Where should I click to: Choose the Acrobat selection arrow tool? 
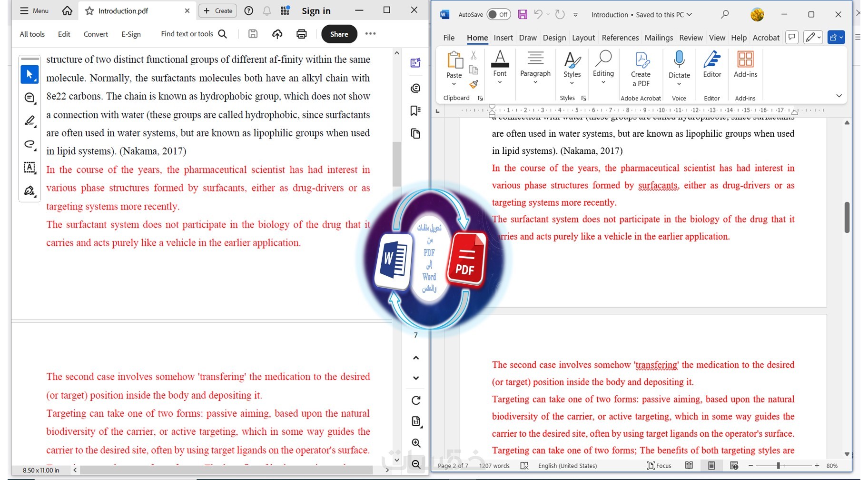click(x=30, y=75)
